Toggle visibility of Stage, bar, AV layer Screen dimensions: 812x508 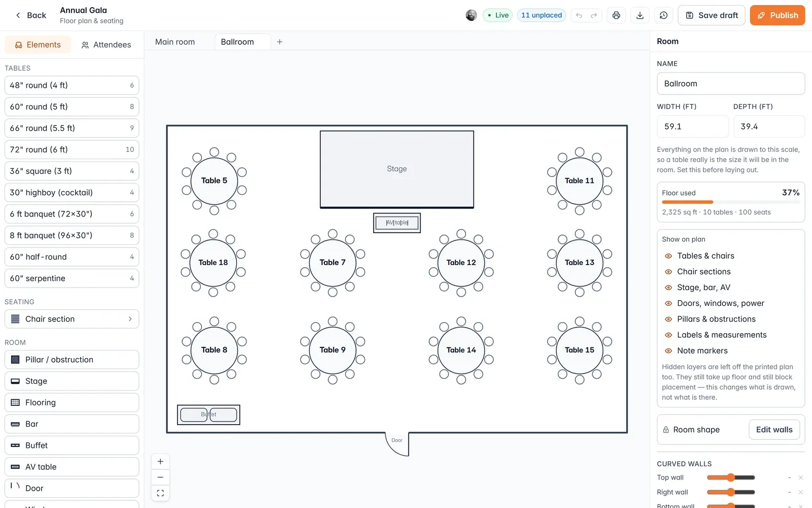coord(668,288)
